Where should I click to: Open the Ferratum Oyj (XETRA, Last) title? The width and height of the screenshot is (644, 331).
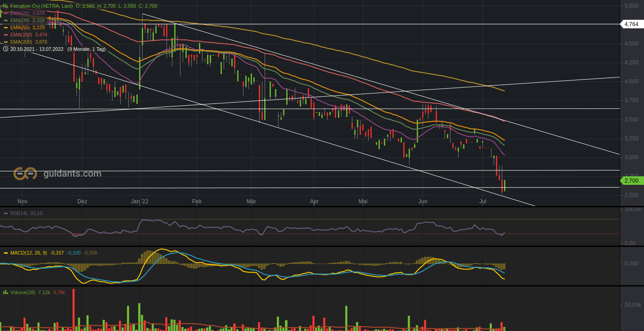(41, 6)
